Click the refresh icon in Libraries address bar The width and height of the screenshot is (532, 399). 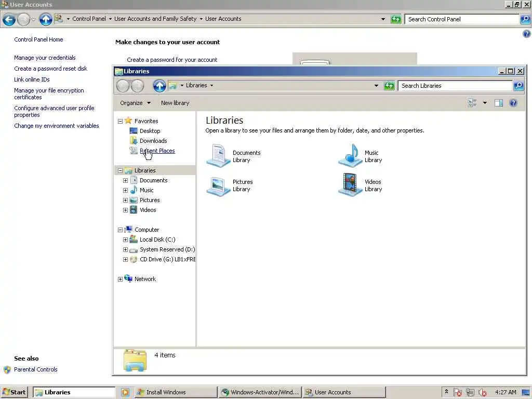(389, 86)
